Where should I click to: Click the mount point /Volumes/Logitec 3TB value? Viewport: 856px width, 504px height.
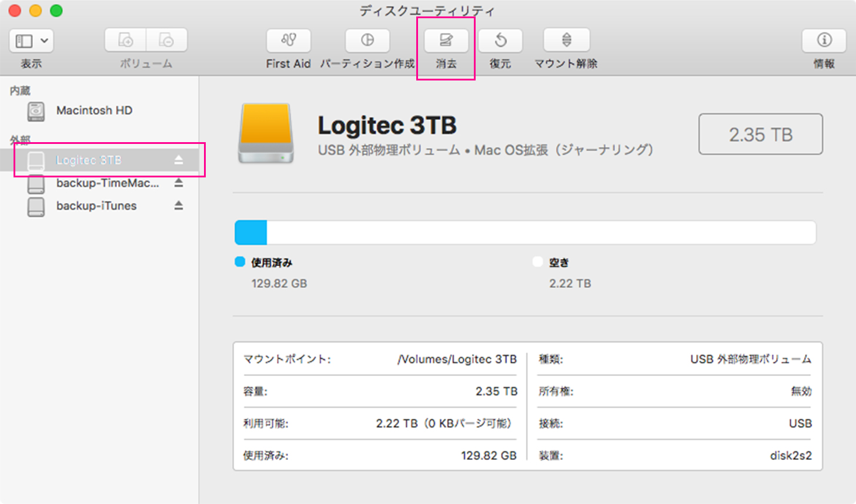[x=457, y=359]
